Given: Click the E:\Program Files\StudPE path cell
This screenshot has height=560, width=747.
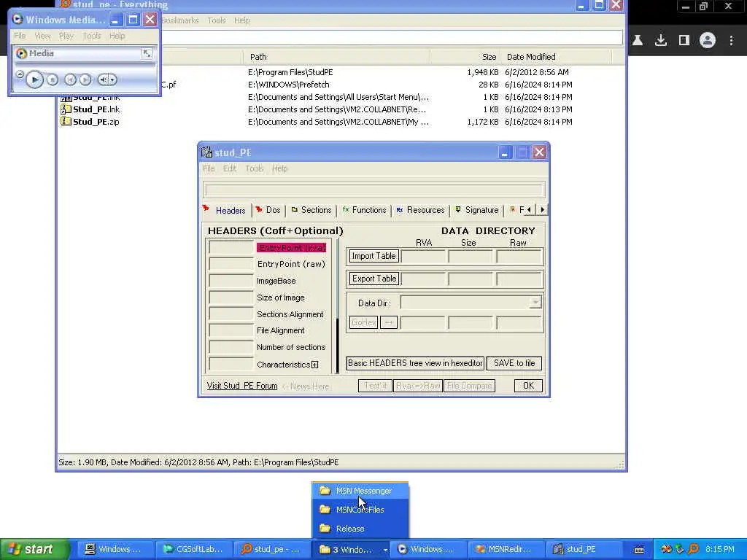Looking at the screenshot, I should click(290, 72).
